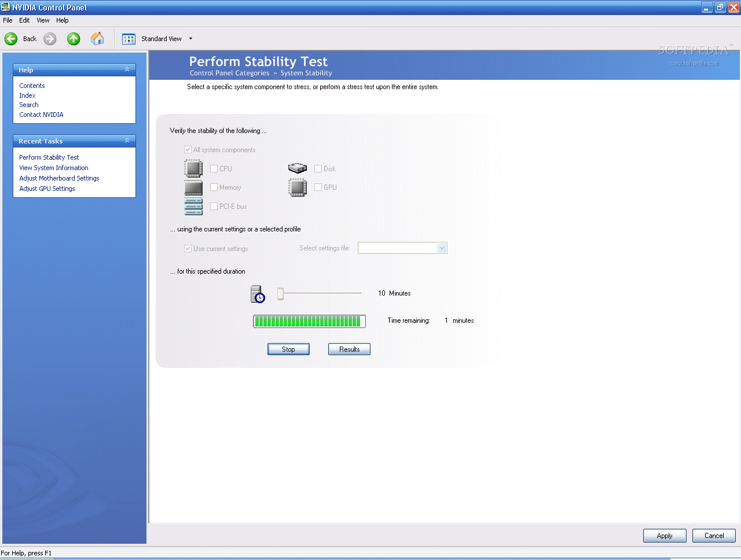Open the Standard View dropdown arrow
The image size is (741, 560).
[x=190, y=39]
